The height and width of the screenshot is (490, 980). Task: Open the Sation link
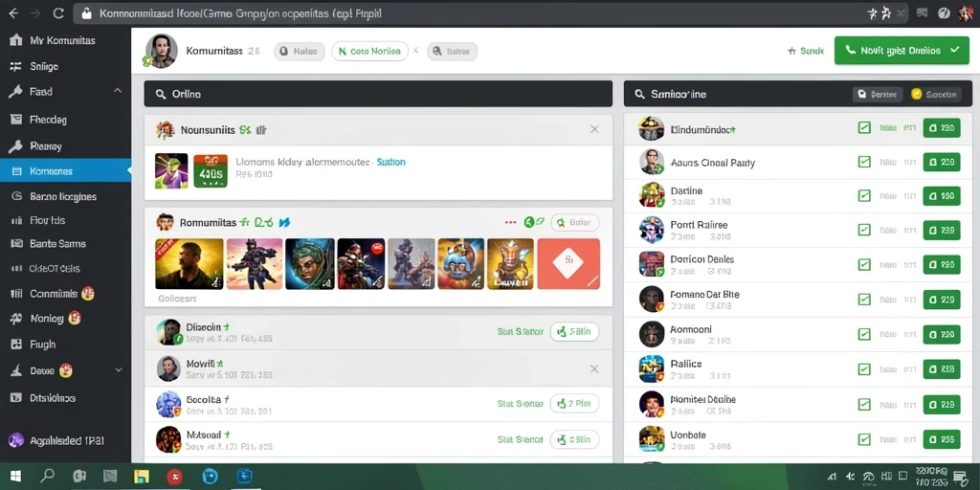(x=391, y=162)
